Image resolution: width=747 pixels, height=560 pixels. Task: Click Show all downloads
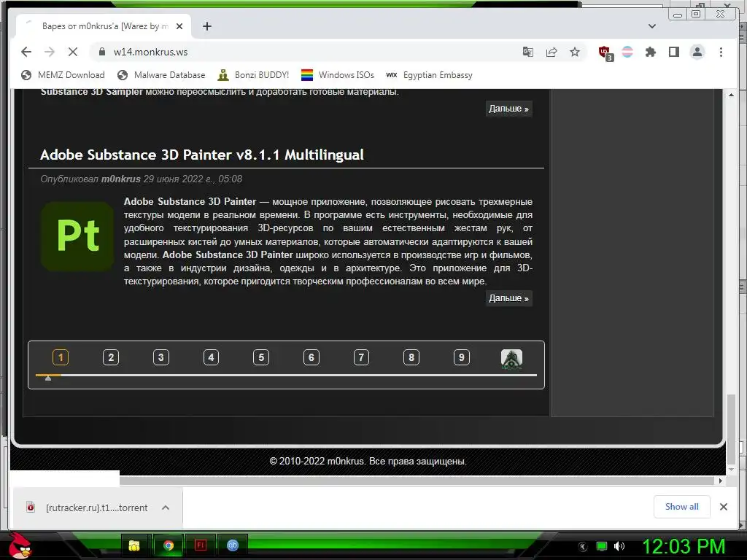682,507
